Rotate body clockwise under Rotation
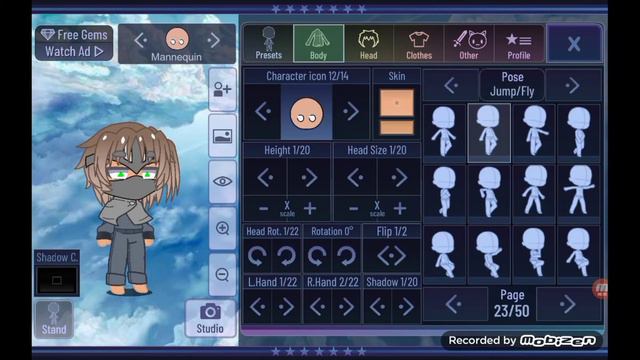The height and width of the screenshot is (360, 640). pos(346,256)
